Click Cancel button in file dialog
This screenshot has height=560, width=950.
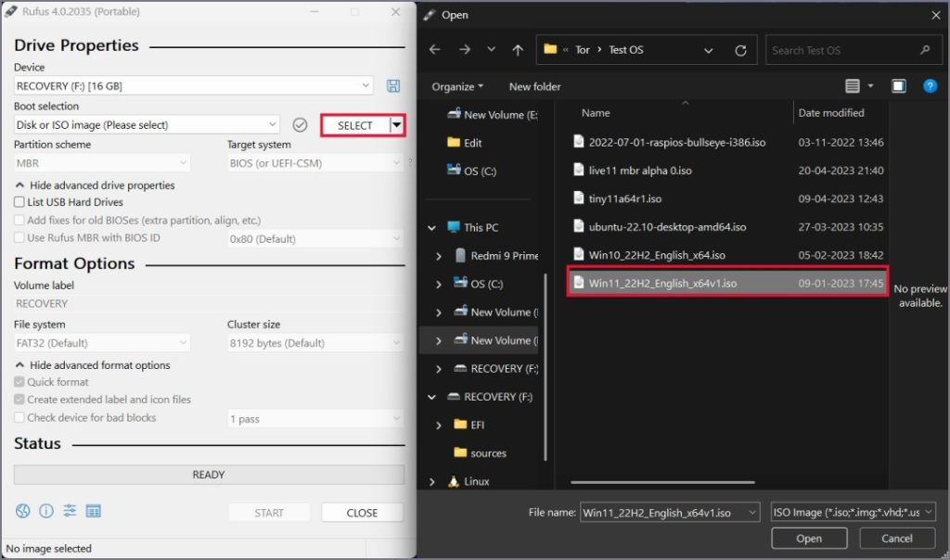(x=897, y=538)
